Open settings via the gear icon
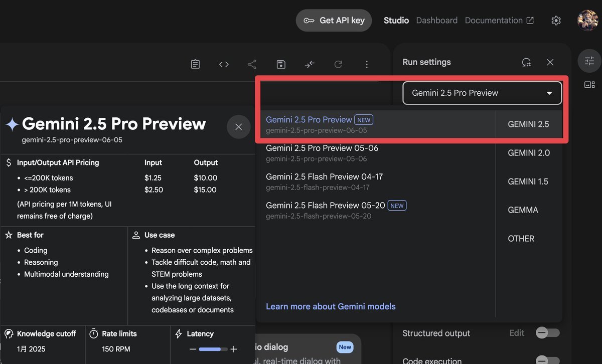 (x=556, y=21)
